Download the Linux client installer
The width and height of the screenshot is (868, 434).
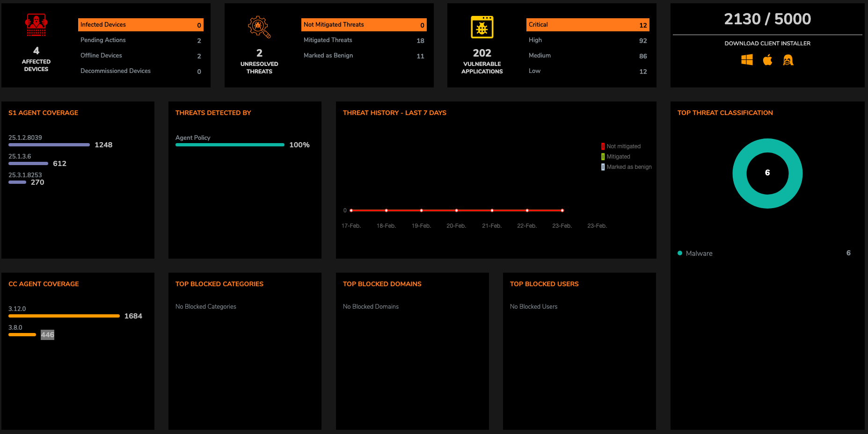coord(788,60)
